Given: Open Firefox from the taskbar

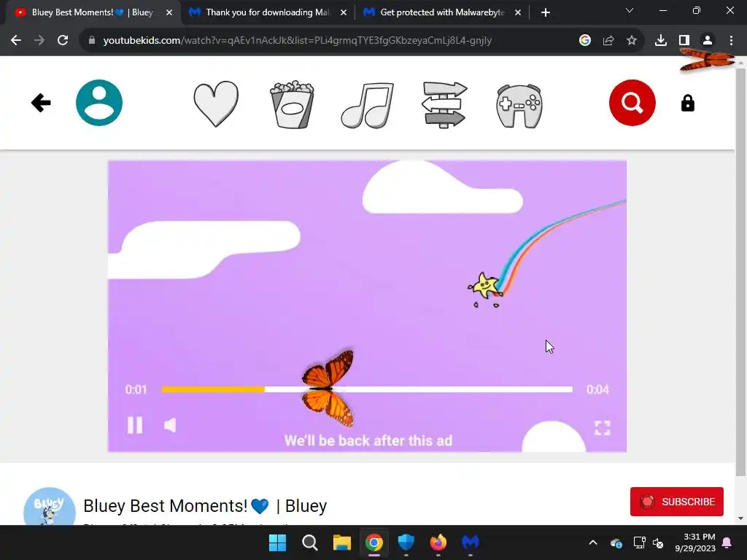Looking at the screenshot, I should tap(438, 542).
